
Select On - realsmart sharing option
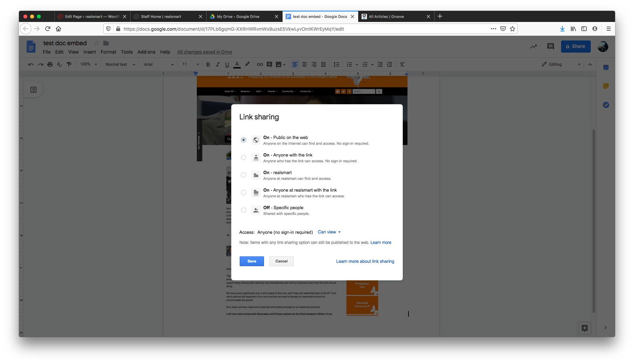pos(243,175)
